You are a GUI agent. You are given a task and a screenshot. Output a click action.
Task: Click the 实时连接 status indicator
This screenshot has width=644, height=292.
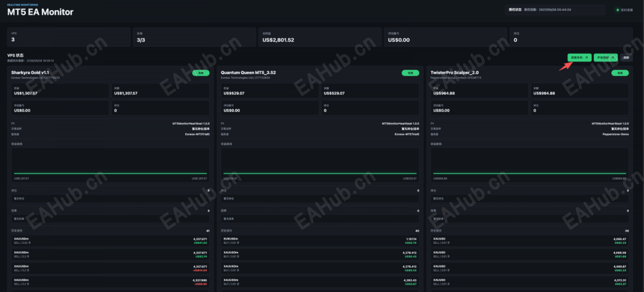(x=625, y=10)
